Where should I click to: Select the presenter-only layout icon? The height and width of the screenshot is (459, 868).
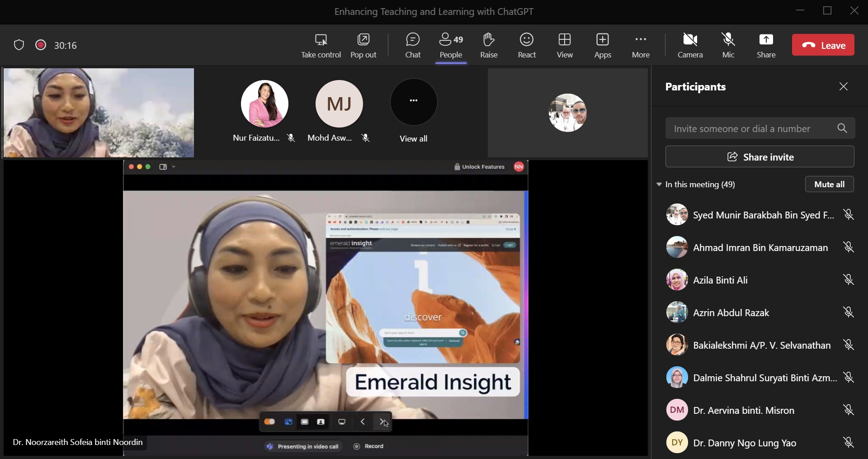pyautogui.click(x=321, y=422)
